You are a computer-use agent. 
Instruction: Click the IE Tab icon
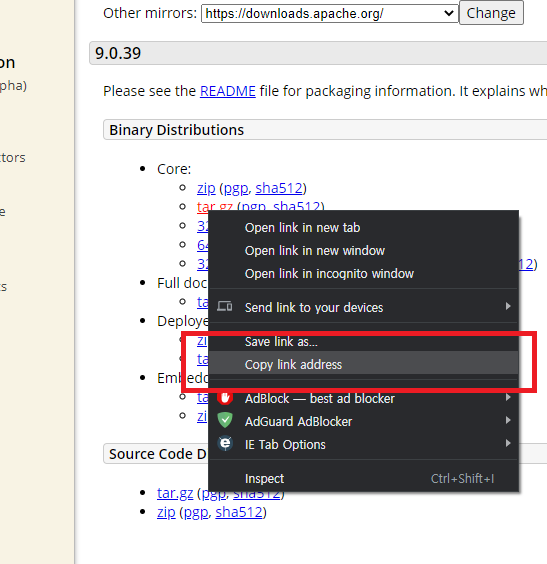(x=225, y=444)
